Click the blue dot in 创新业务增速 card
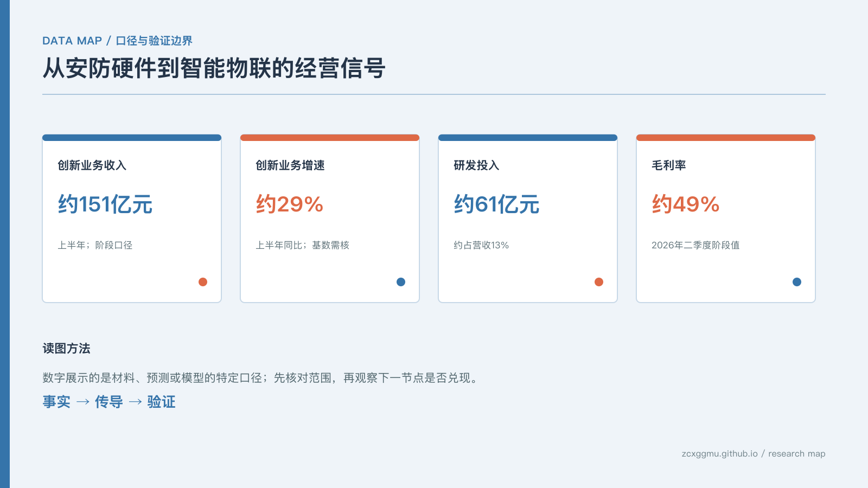 tap(401, 282)
